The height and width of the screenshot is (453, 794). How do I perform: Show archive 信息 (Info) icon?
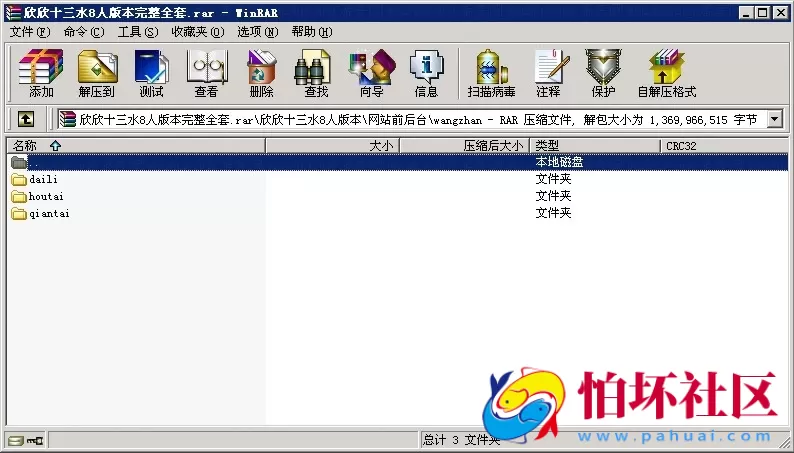[x=426, y=72]
